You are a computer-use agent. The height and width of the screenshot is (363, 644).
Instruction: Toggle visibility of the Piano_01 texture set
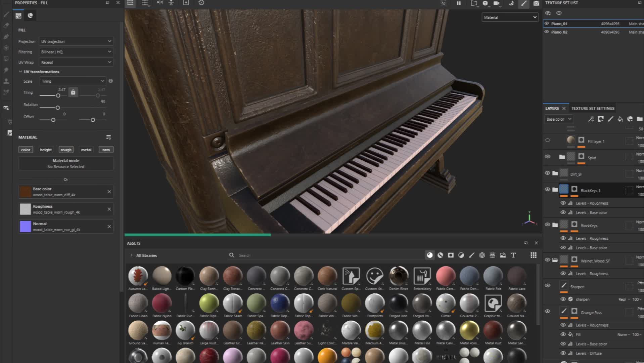[x=547, y=24]
